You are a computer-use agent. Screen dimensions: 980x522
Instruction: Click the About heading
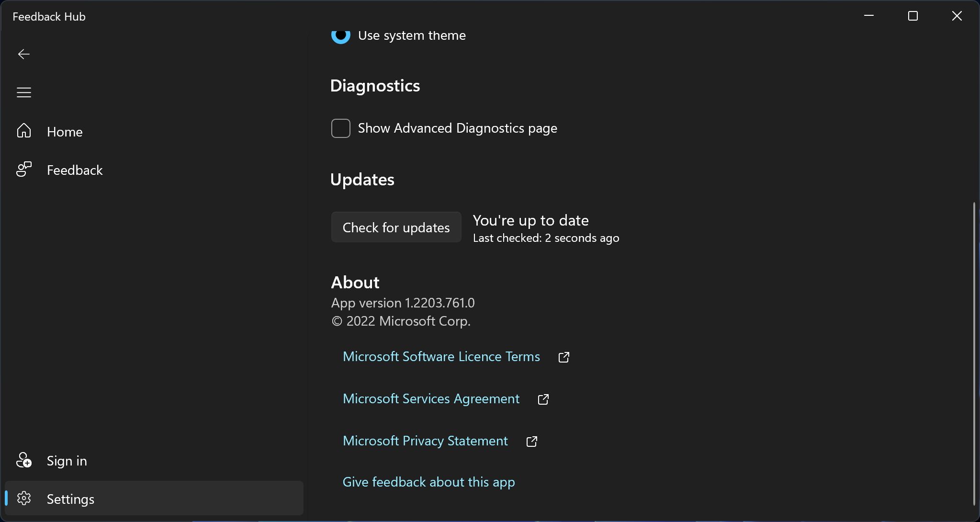pos(355,283)
